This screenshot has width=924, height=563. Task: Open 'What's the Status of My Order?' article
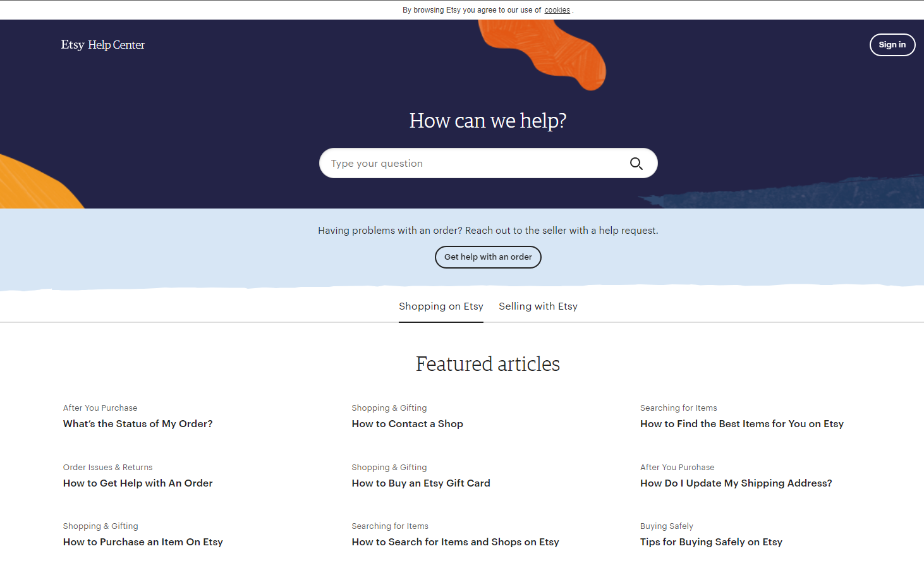138,424
